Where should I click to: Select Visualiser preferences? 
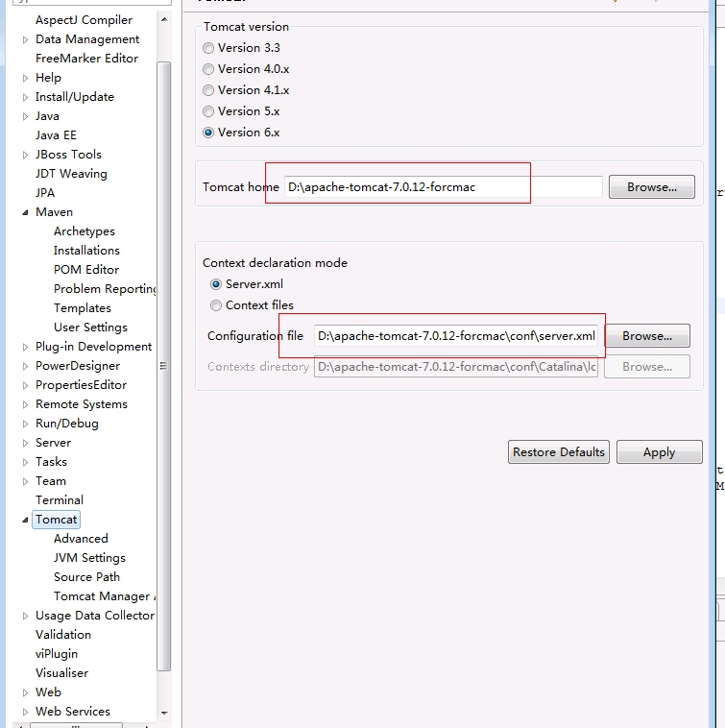pyautogui.click(x=61, y=673)
